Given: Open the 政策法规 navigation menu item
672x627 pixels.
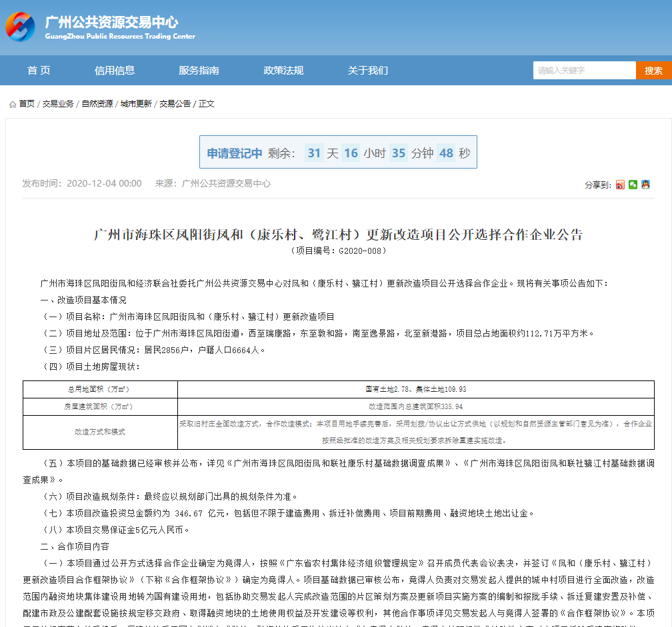Looking at the screenshot, I should tap(283, 70).
